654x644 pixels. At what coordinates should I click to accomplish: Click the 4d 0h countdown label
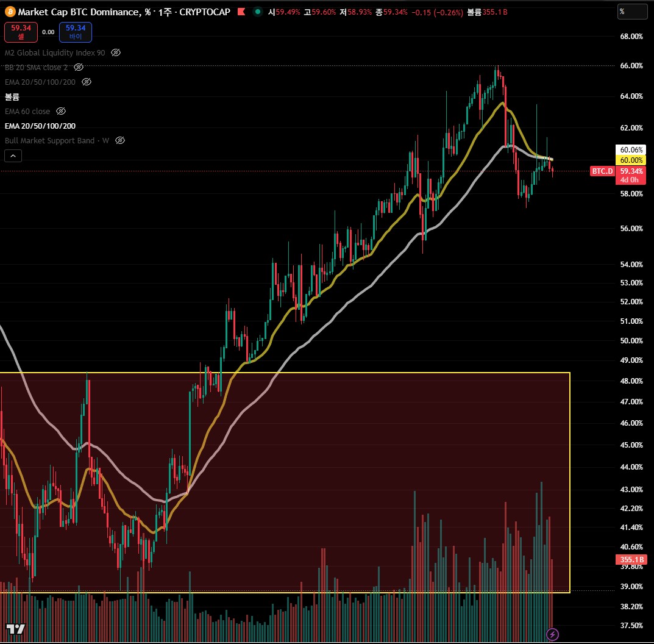click(629, 180)
